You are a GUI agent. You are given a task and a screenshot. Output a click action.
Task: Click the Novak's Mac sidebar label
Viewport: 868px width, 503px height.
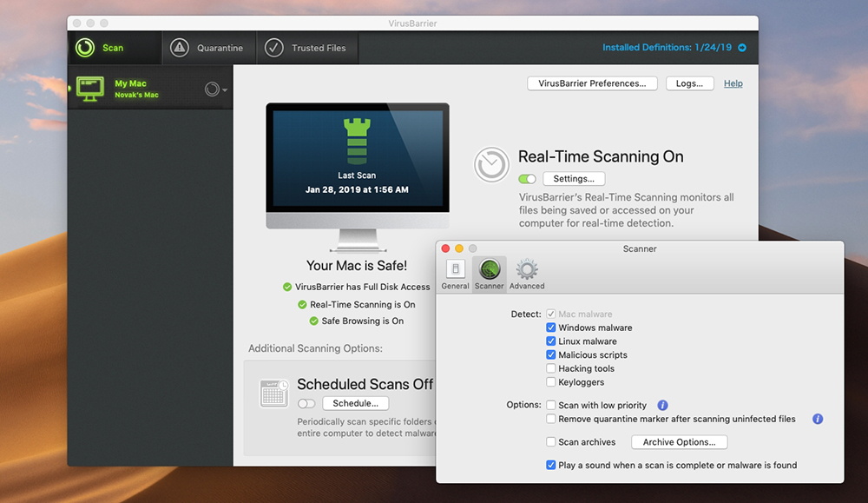pos(137,96)
